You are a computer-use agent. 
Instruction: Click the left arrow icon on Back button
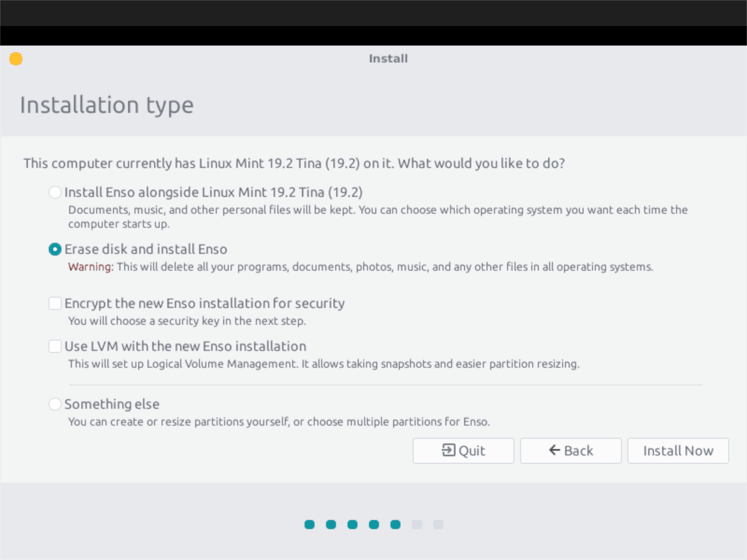pyautogui.click(x=553, y=450)
